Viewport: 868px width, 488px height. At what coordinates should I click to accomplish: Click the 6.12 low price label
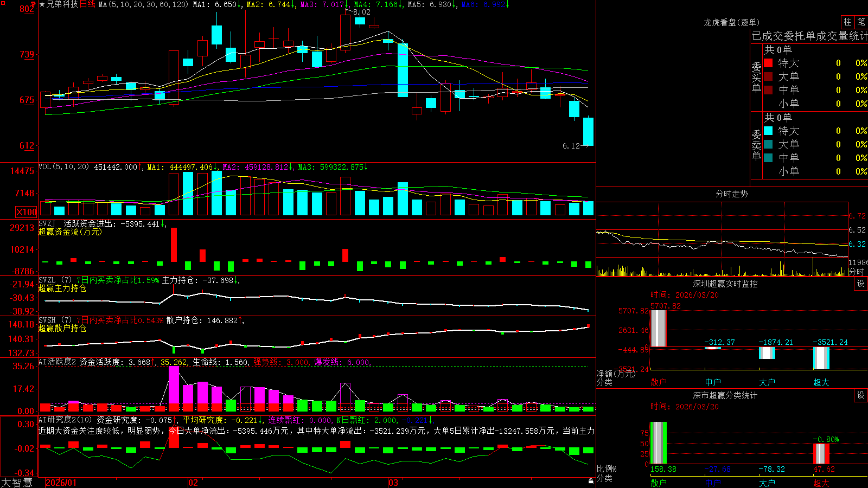[x=571, y=146]
